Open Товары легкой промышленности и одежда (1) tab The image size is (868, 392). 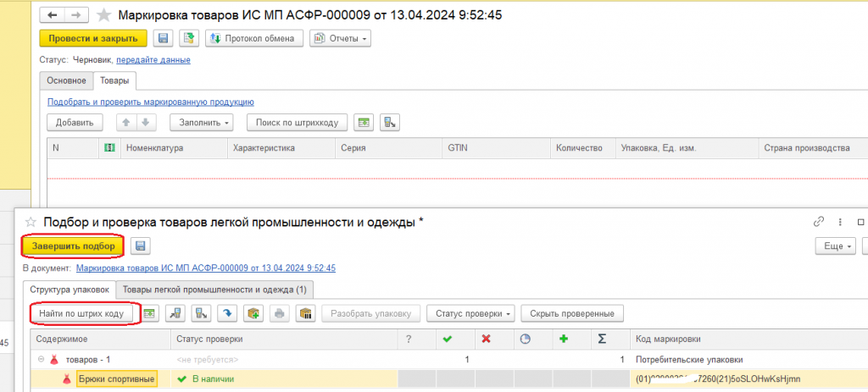(x=214, y=290)
